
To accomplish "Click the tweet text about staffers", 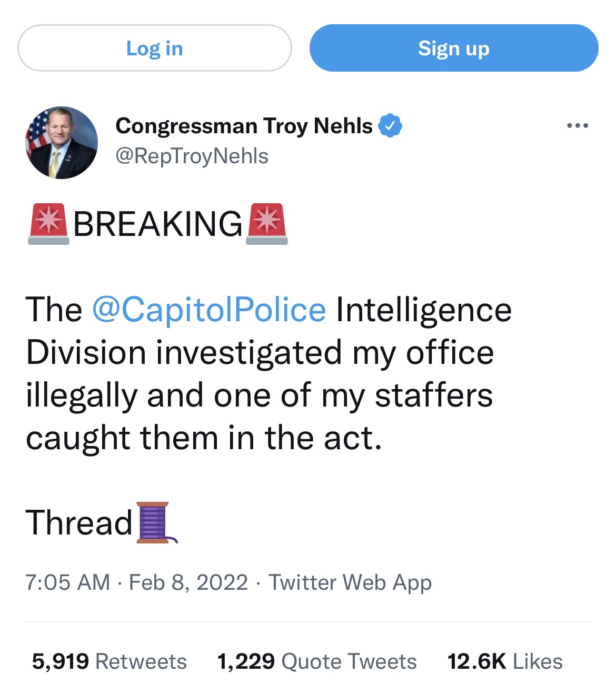I will (259, 395).
